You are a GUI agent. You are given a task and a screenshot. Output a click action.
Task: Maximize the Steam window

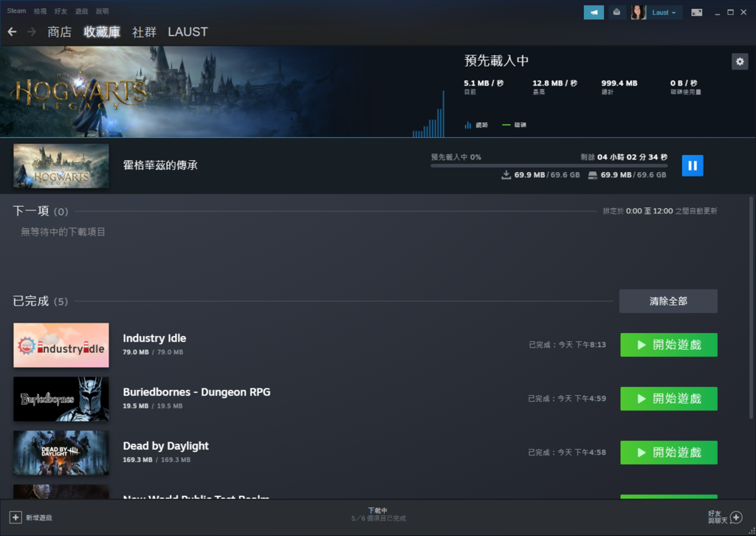coord(730,13)
